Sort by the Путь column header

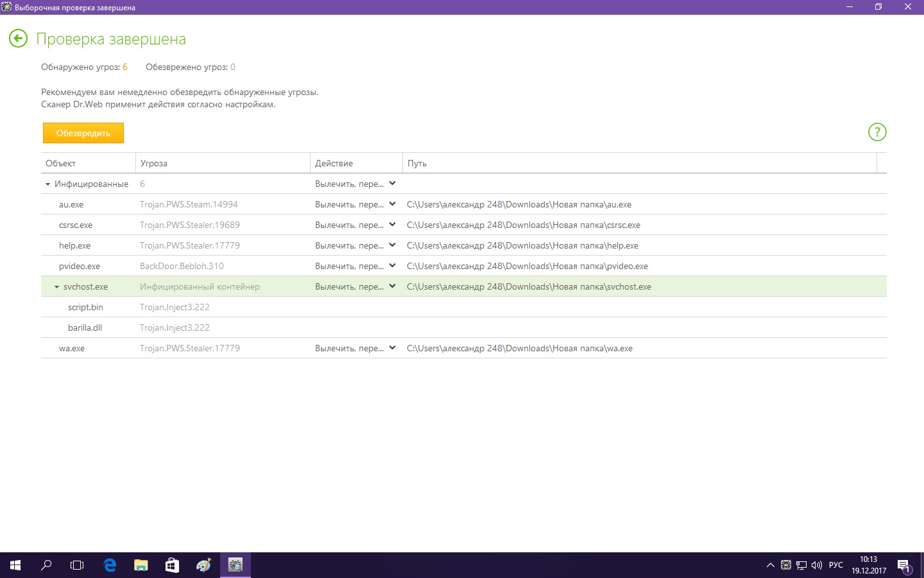pyautogui.click(x=417, y=163)
